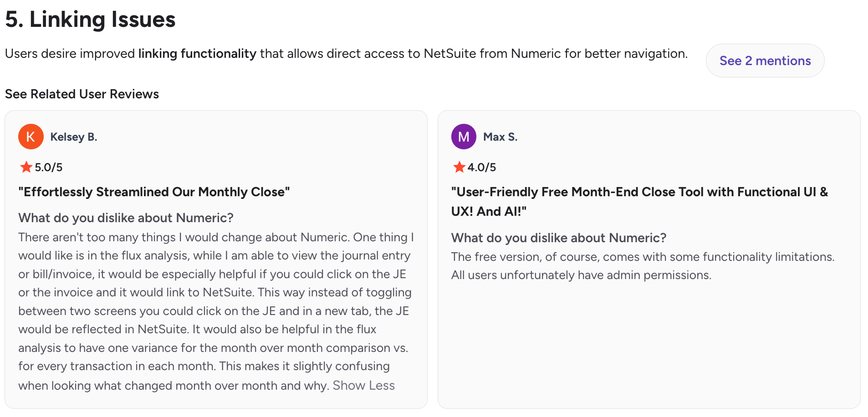Open "Effortlessly Streamlined Our Monthly Close" review title
Screen dimensions: 868x417
(x=154, y=192)
